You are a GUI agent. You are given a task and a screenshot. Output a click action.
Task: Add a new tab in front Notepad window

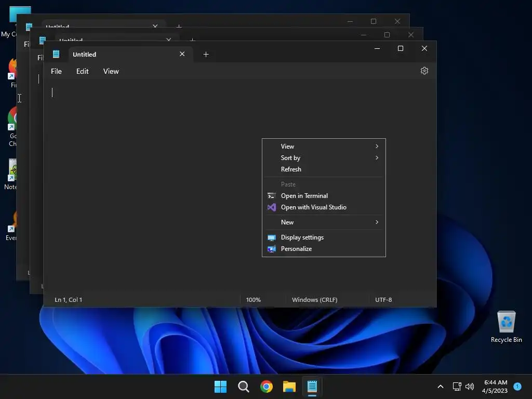point(206,54)
